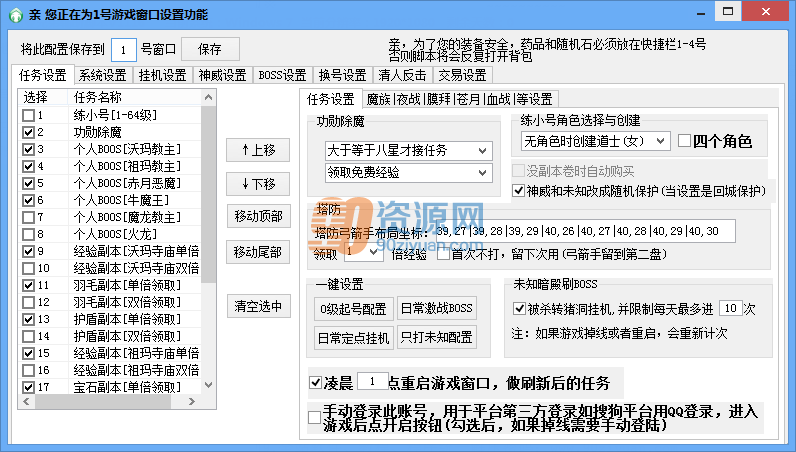The image size is (796, 452).
Task: Click 日常定点挂机 button
Action: click(353, 338)
